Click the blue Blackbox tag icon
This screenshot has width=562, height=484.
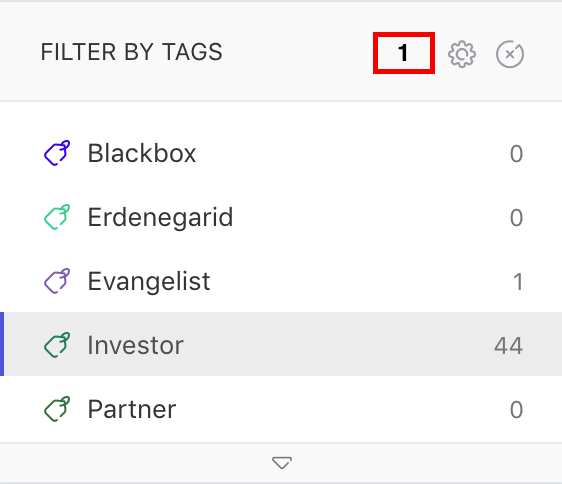[57, 153]
